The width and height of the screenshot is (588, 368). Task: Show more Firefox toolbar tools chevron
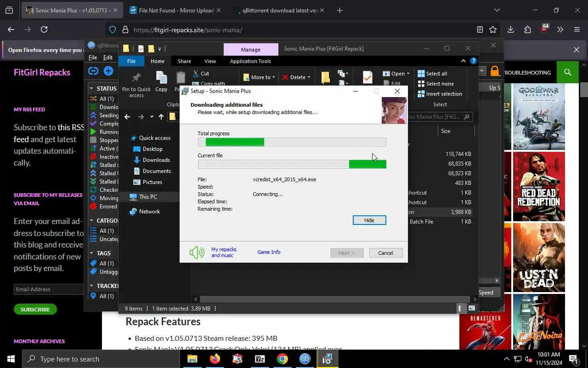(x=560, y=29)
